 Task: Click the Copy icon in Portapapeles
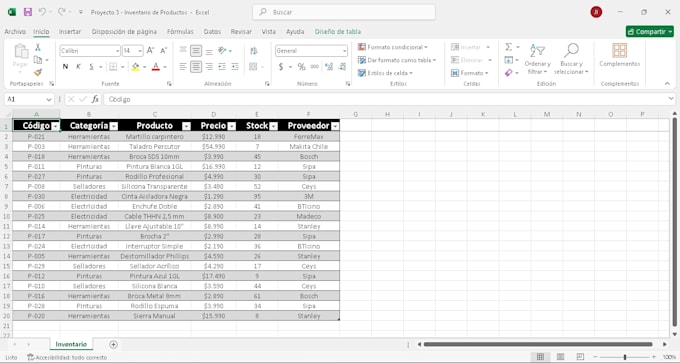click(38, 60)
